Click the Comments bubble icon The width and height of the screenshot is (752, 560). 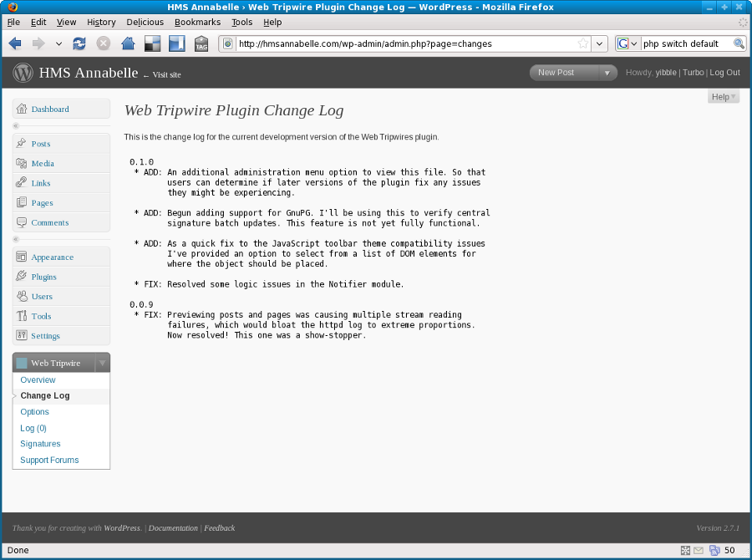tap(21, 222)
